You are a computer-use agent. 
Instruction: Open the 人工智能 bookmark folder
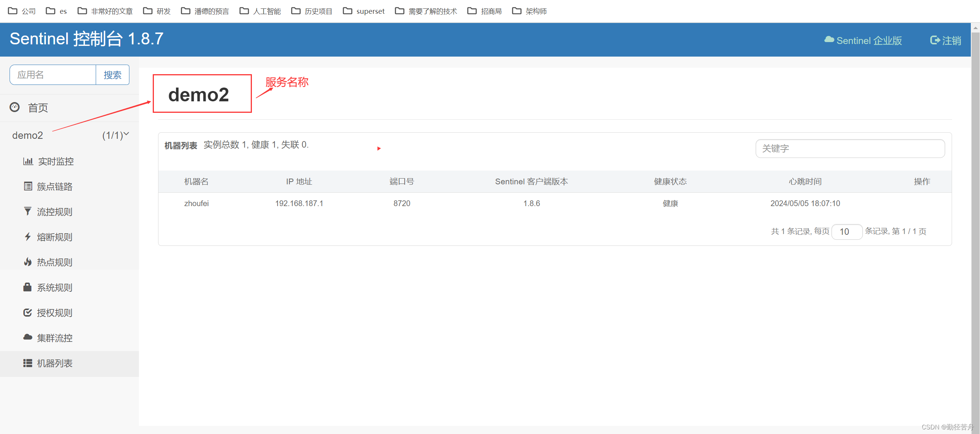pyautogui.click(x=260, y=11)
